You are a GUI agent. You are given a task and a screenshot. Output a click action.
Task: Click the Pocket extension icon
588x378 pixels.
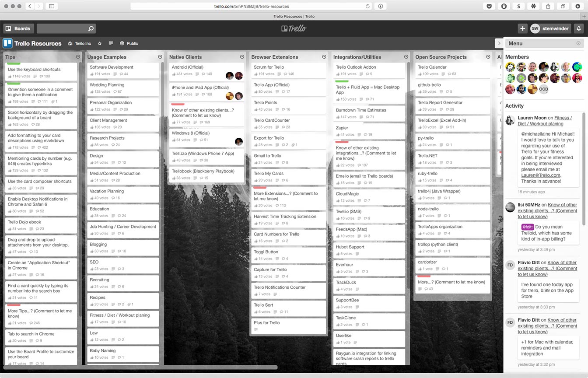coord(489,6)
